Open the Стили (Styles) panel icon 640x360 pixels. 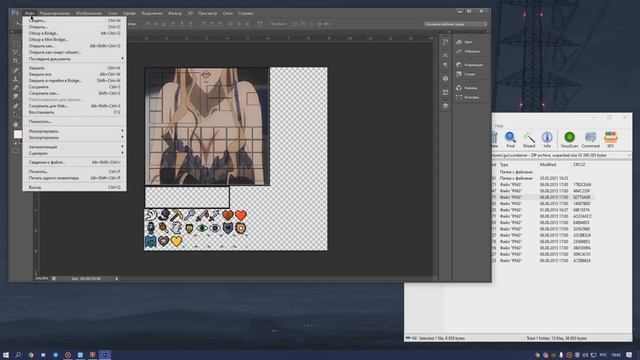459,74
